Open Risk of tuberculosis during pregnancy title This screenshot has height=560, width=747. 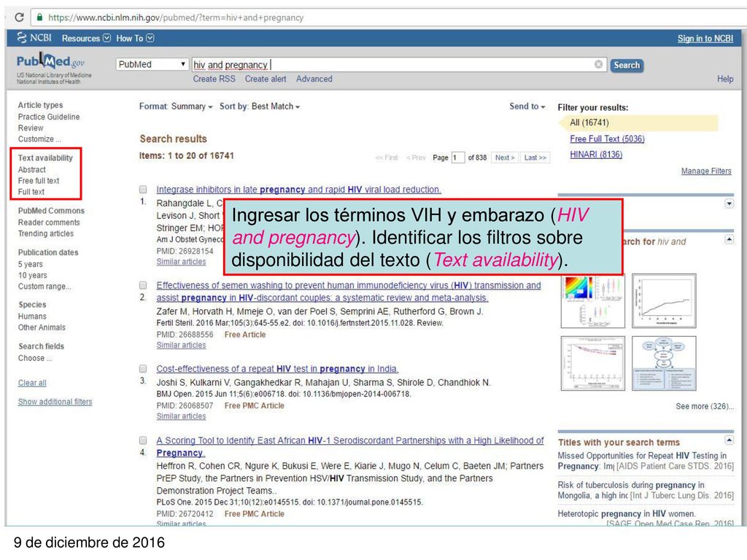[631, 490]
